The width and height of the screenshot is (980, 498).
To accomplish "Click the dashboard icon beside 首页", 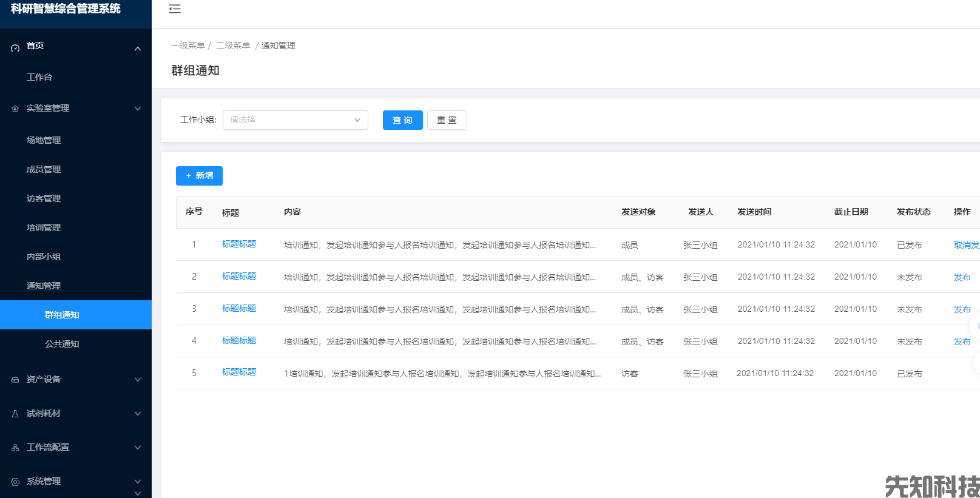I will (x=15, y=48).
